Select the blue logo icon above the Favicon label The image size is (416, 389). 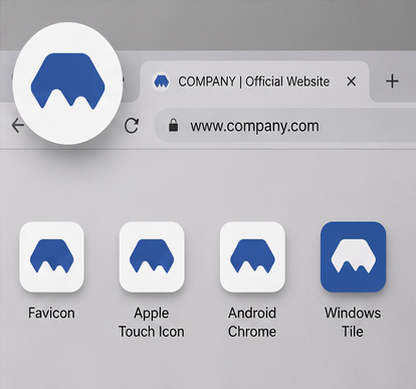point(51,257)
